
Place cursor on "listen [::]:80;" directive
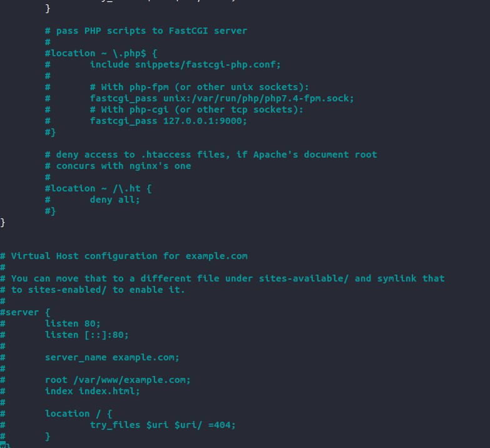point(86,335)
